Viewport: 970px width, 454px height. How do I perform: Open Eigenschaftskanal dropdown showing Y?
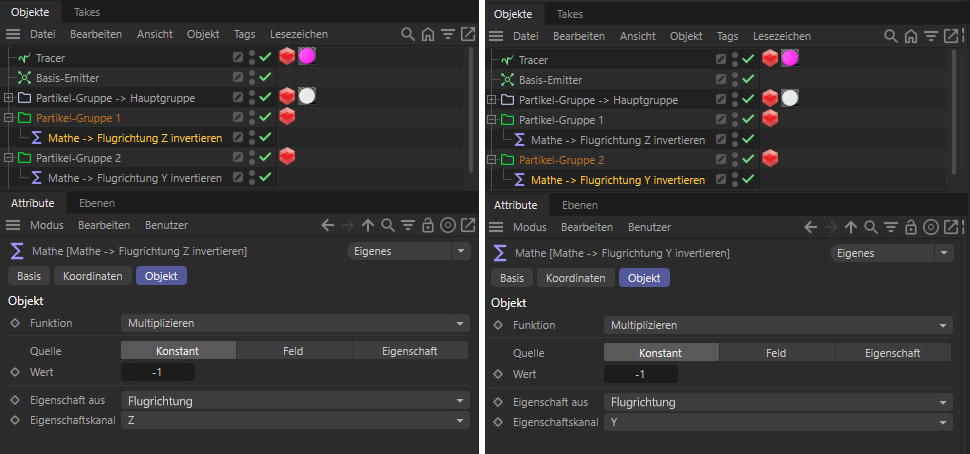coord(778,422)
